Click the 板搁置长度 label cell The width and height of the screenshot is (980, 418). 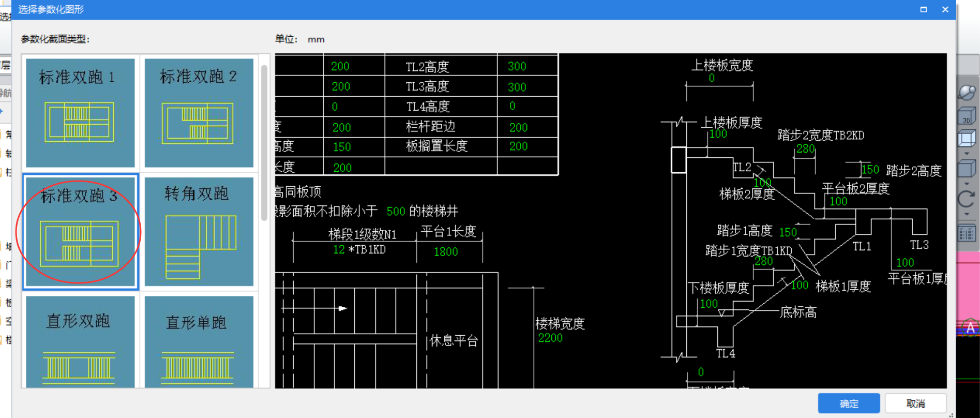coord(437,146)
